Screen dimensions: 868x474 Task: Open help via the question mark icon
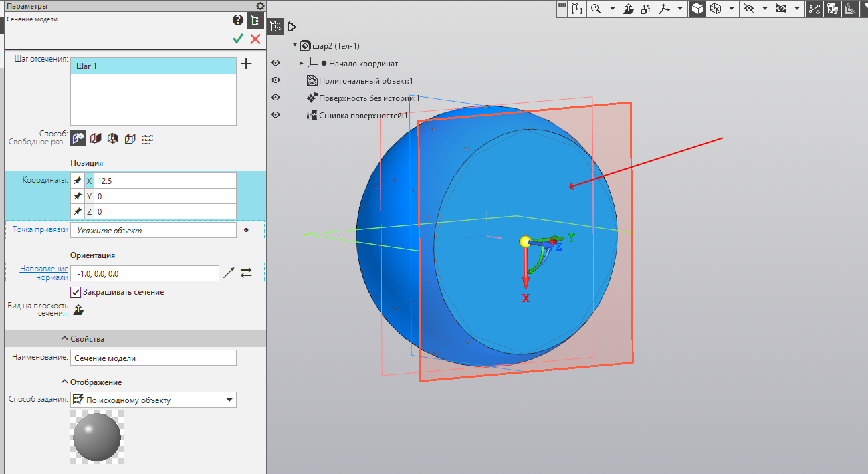[237, 20]
